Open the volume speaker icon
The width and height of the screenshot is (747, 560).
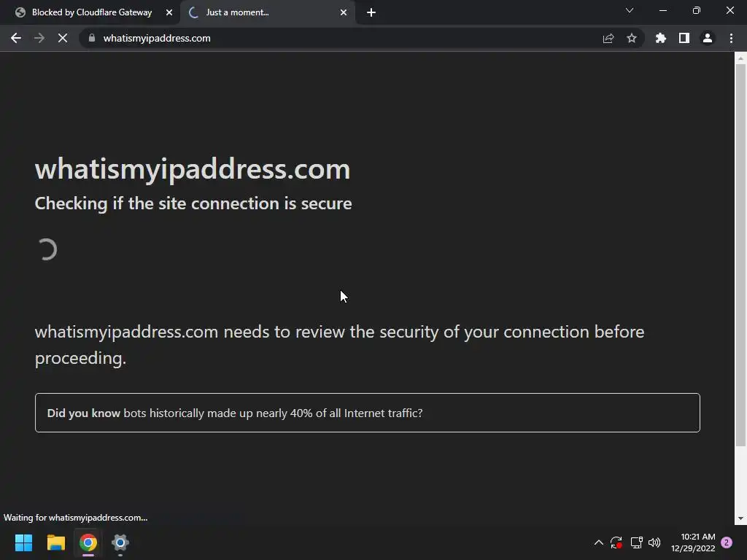[654, 542]
